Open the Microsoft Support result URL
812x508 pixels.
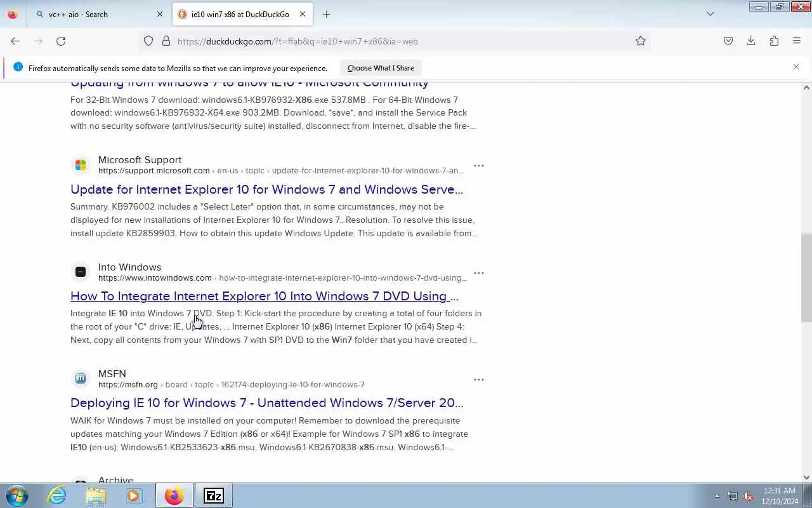coord(281,171)
